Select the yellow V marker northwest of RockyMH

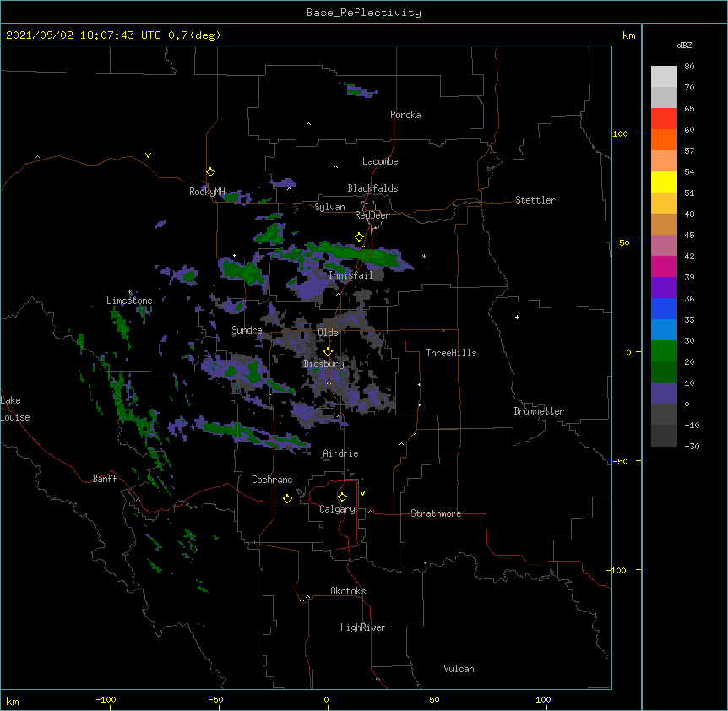[148, 155]
